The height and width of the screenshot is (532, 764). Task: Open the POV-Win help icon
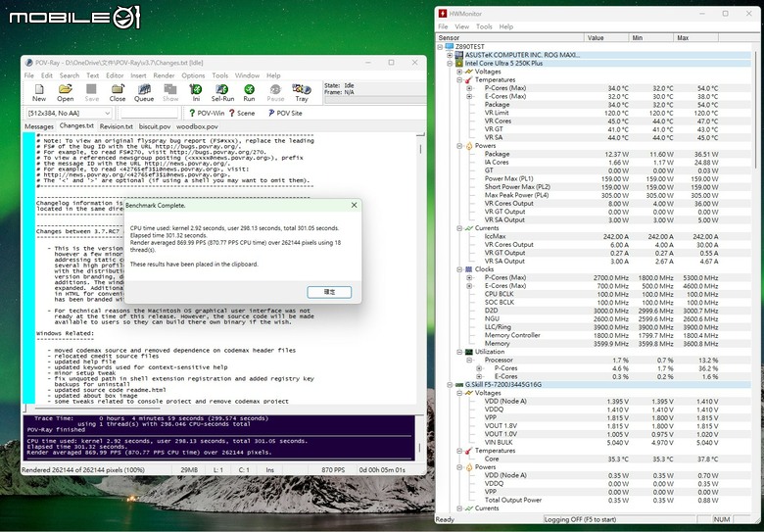(207, 113)
